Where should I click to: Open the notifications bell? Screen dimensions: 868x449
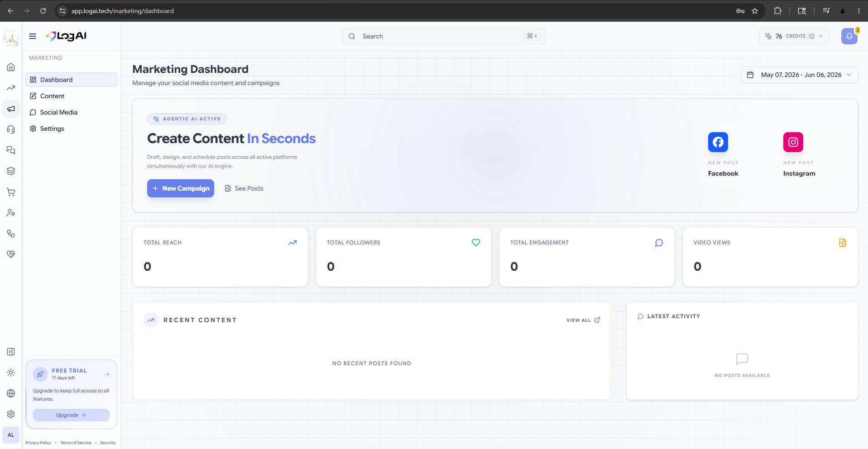click(x=849, y=36)
